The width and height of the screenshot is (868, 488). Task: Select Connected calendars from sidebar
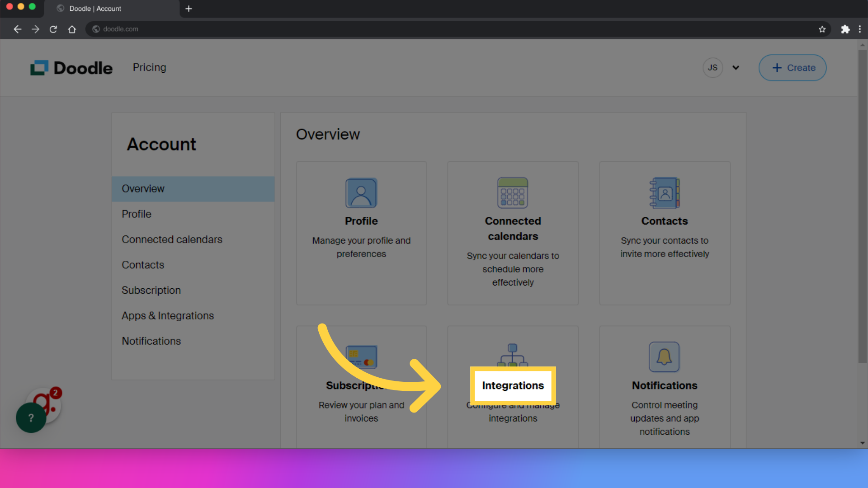click(172, 239)
